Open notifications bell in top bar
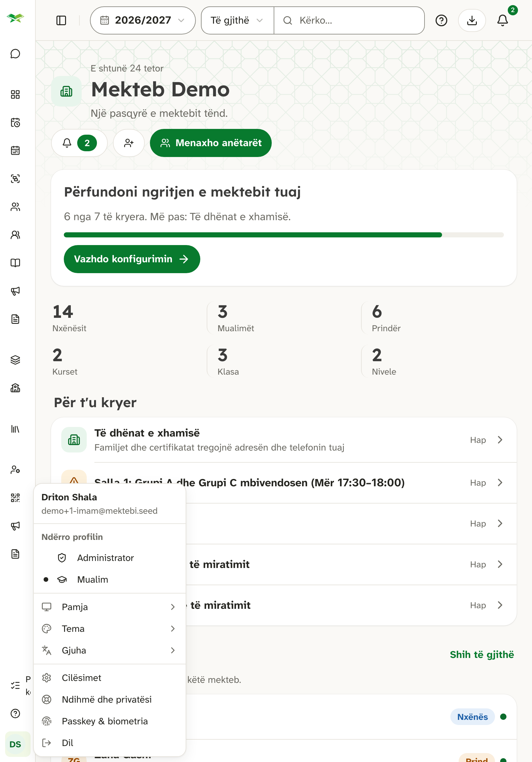 (x=502, y=20)
